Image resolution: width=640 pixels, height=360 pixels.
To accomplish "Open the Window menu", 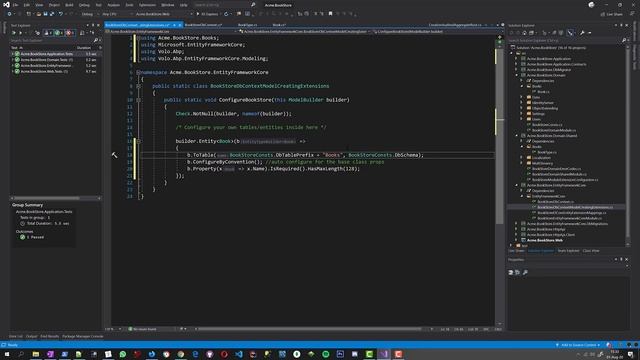I will (x=167, y=5).
